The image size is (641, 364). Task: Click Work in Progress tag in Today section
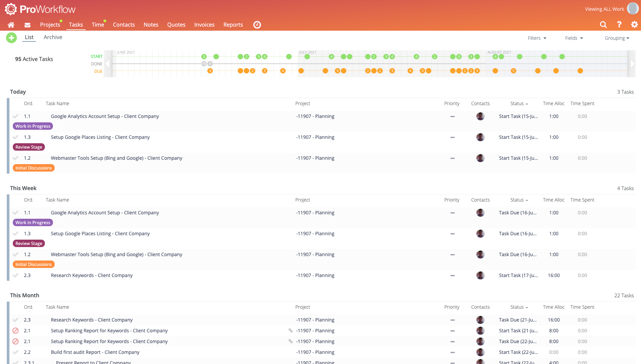[x=33, y=126]
